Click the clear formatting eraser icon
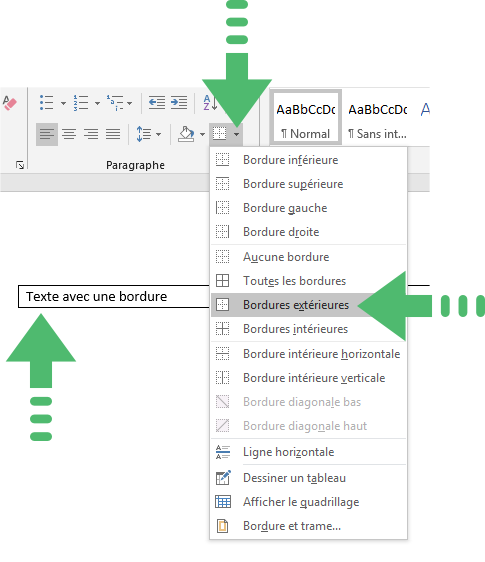Screen dimensions: 485x562 click(10, 103)
